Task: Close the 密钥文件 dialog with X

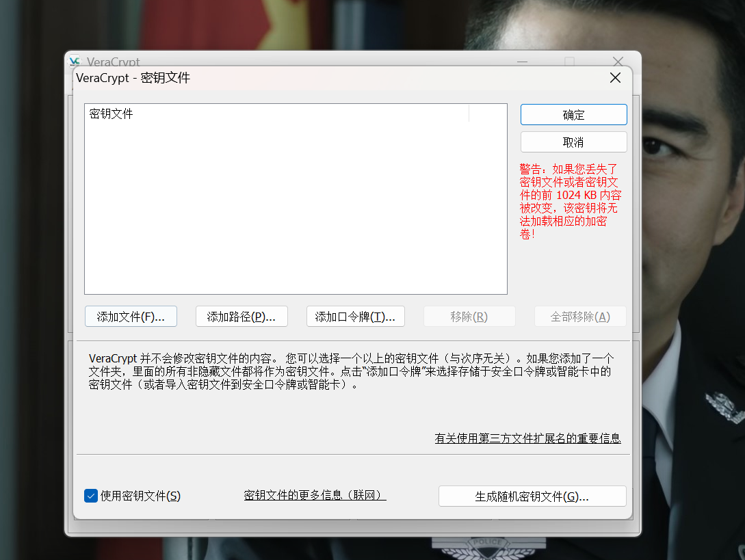Action: [x=615, y=78]
